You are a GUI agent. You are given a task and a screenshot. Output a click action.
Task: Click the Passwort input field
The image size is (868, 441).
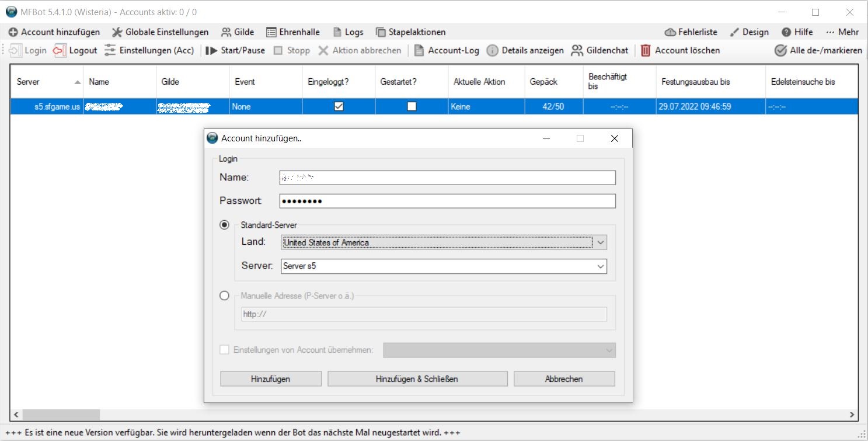(448, 201)
